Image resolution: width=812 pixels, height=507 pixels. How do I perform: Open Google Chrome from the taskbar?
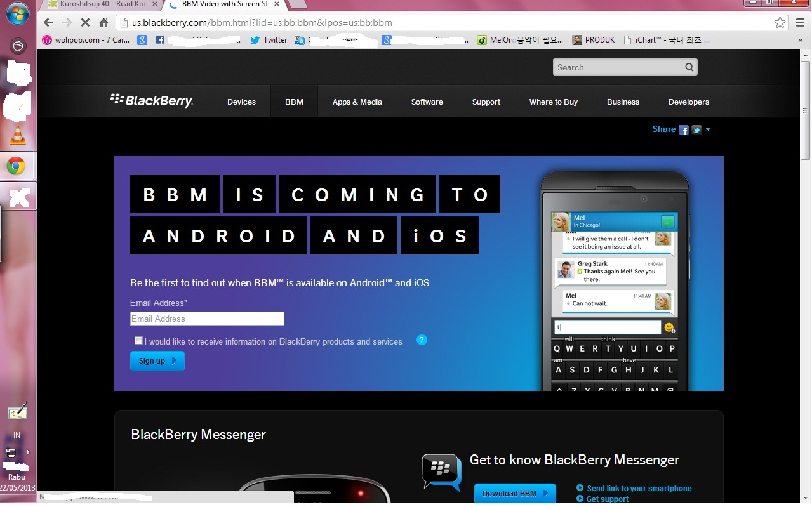[x=16, y=166]
